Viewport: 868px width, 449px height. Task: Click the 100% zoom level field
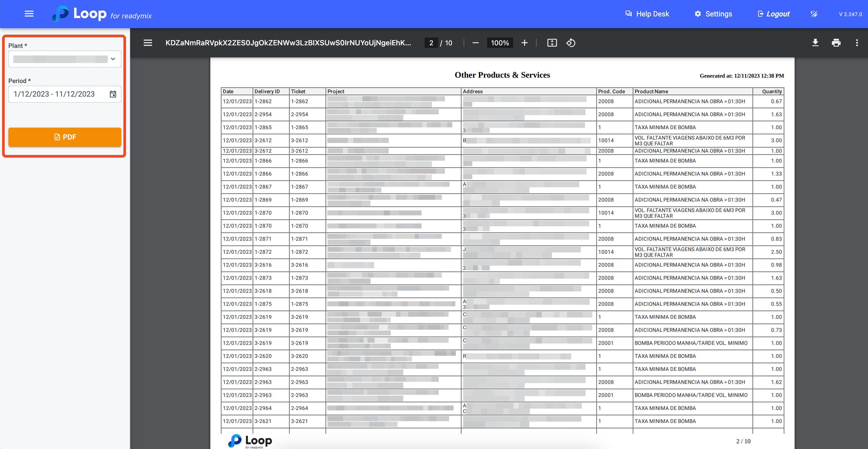coord(500,43)
